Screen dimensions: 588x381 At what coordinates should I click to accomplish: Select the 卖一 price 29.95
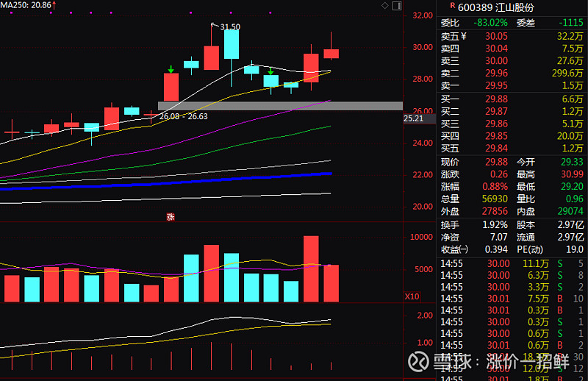(x=497, y=85)
